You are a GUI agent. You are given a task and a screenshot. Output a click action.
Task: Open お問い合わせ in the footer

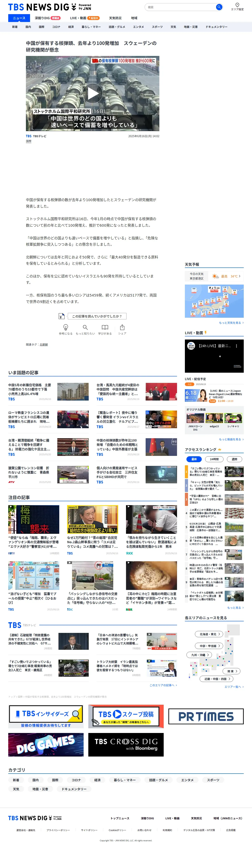144,830
